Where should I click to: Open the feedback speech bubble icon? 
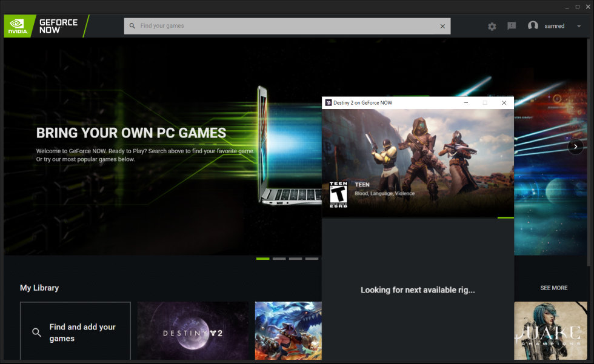[512, 25]
